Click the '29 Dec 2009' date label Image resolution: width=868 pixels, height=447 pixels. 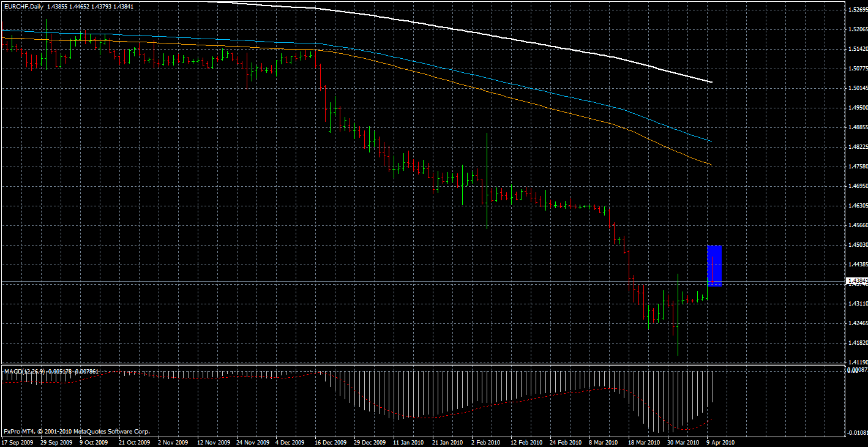click(371, 442)
